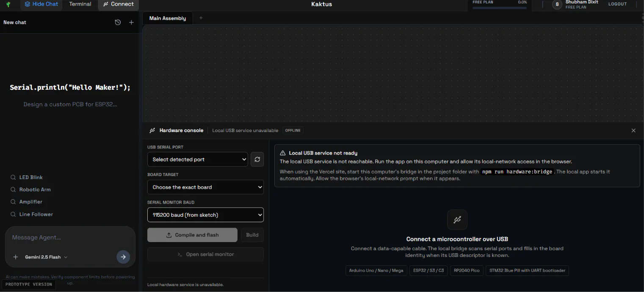Click the free plan usage progress bar
This screenshot has width=644, height=292.
500,8
